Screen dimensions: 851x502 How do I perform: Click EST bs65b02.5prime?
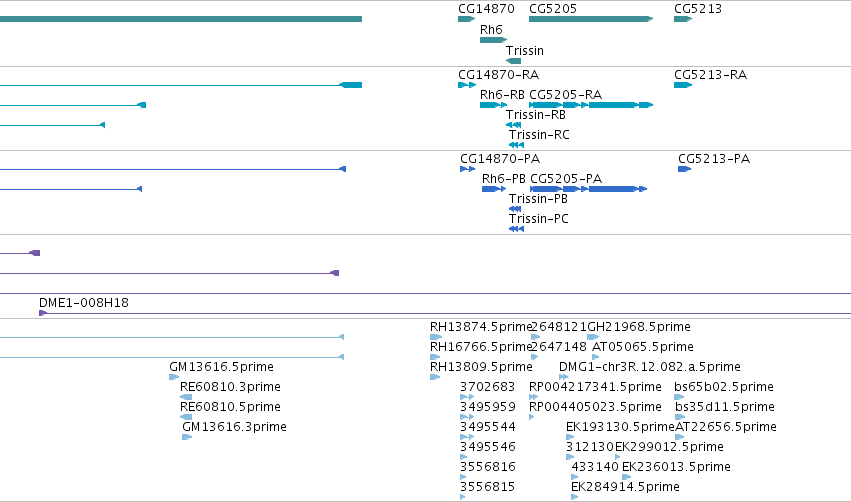724,387
